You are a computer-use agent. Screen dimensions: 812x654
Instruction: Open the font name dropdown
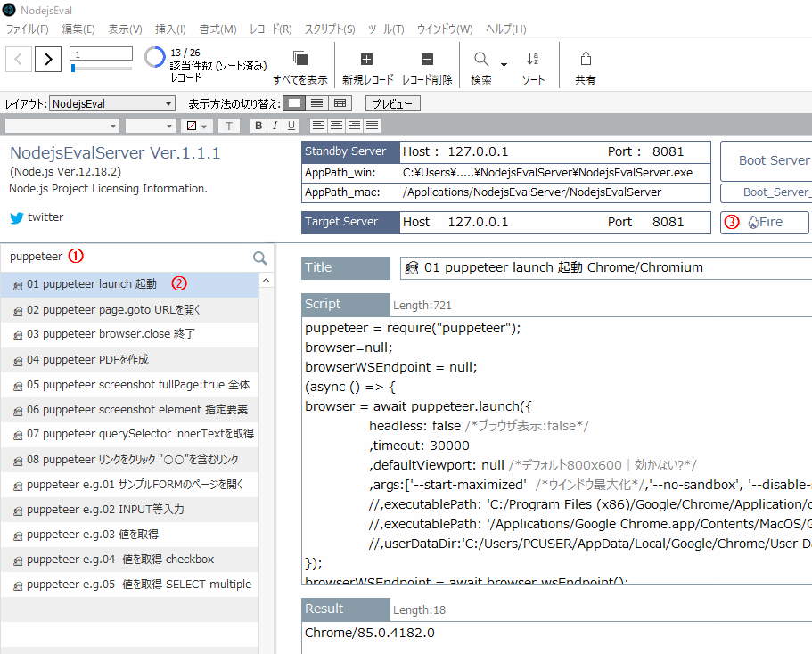[62, 126]
